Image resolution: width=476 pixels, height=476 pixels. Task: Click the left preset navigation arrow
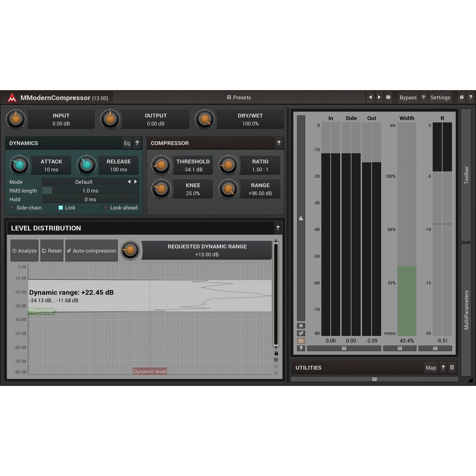pos(370,97)
